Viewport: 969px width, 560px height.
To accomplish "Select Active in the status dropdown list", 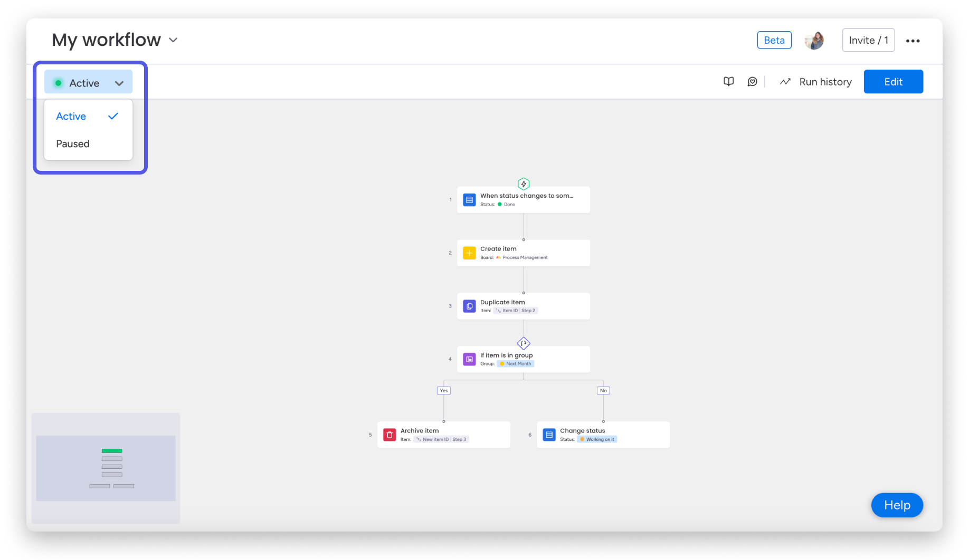I will point(71,116).
